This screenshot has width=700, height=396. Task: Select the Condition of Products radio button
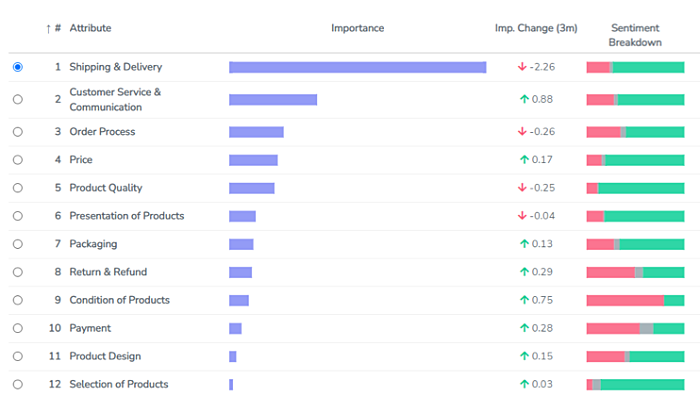click(x=18, y=300)
